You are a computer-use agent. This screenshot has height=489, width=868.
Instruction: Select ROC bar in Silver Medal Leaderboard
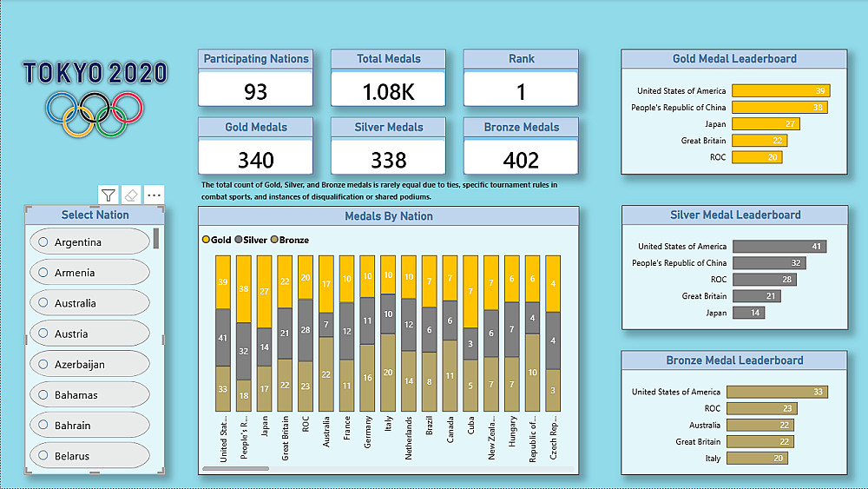765,279
